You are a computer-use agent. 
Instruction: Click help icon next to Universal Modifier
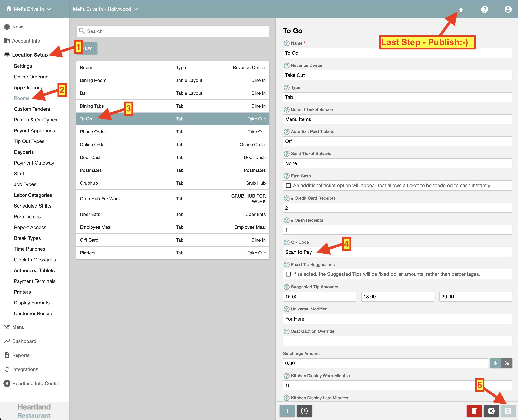coord(286,309)
